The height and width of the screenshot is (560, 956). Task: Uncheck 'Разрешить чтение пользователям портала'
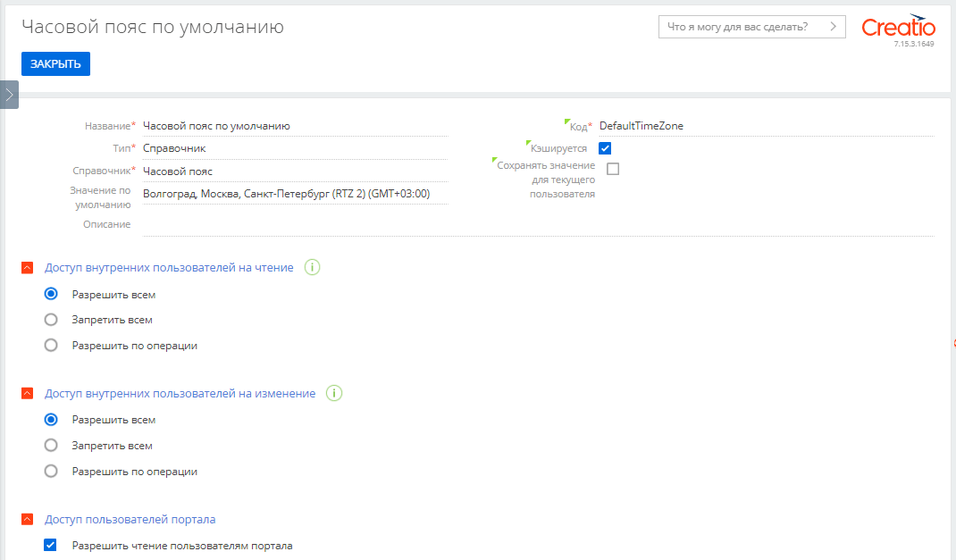pyautogui.click(x=50, y=544)
